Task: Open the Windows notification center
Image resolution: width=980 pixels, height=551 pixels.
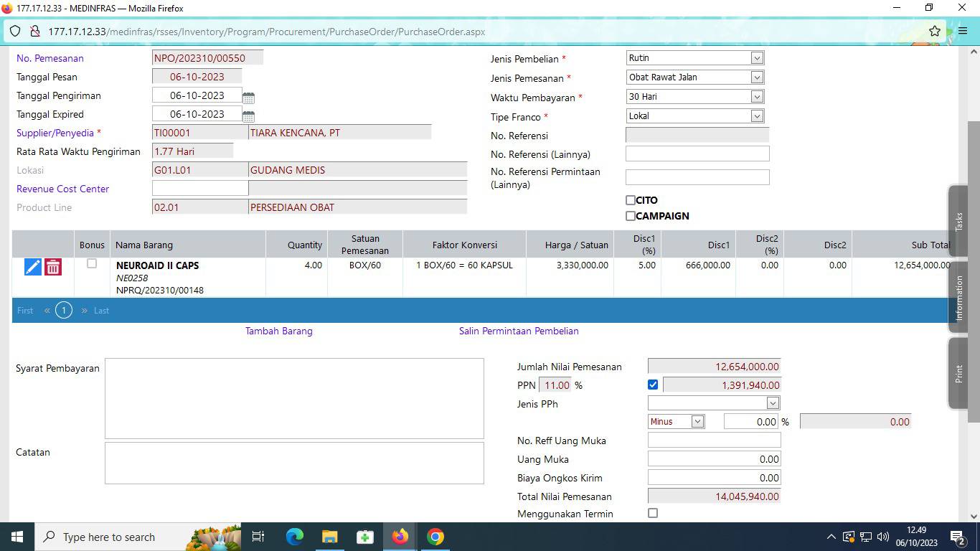Action: [x=958, y=537]
